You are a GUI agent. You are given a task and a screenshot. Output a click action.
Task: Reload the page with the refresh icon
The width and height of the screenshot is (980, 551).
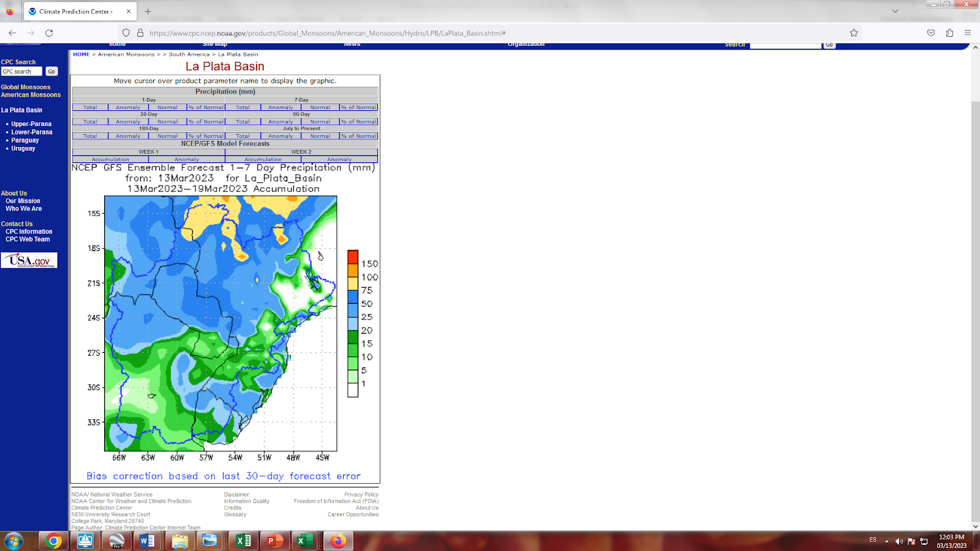[x=49, y=33]
